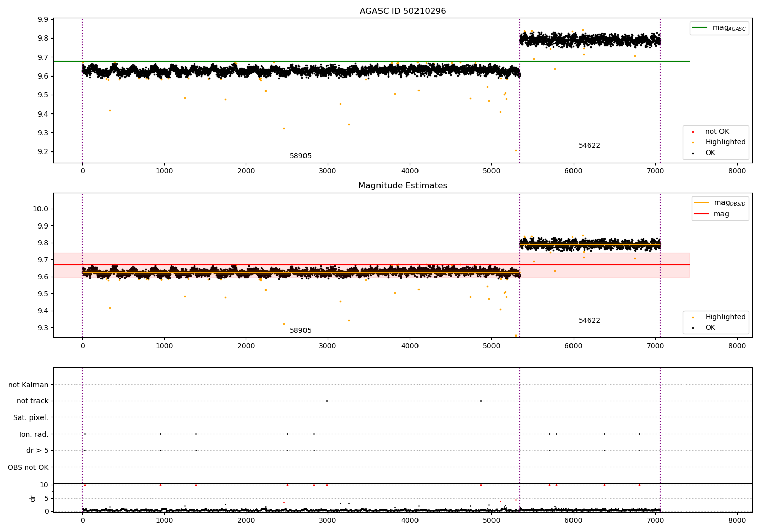760x532 pixels.
Task: Click the 9.3 tick on the middle plot
Action: pyautogui.click(x=43, y=328)
